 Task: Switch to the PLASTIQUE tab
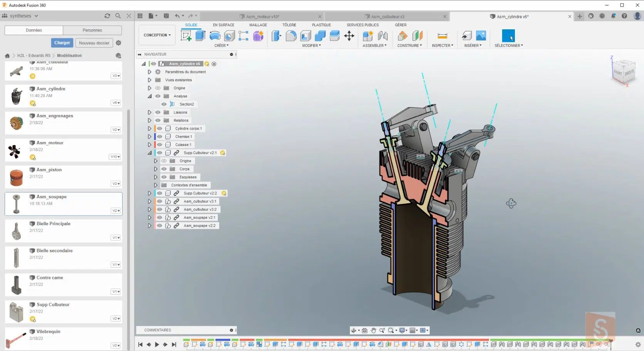(321, 25)
